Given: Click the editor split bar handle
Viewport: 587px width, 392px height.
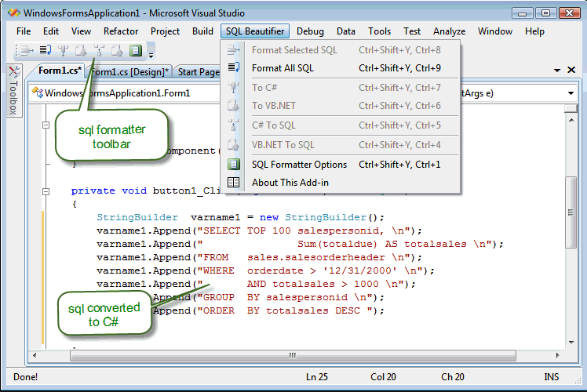Looking at the screenshot, I should click(x=571, y=108).
